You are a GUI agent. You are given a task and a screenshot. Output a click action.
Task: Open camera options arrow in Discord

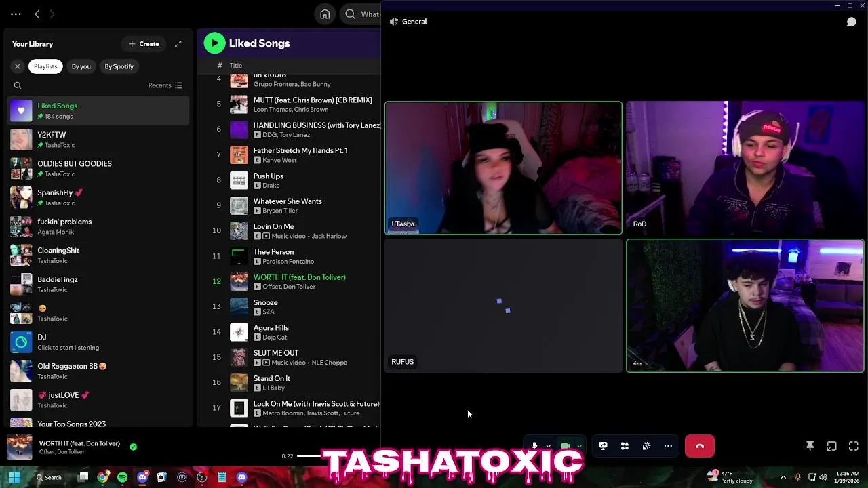579,446
